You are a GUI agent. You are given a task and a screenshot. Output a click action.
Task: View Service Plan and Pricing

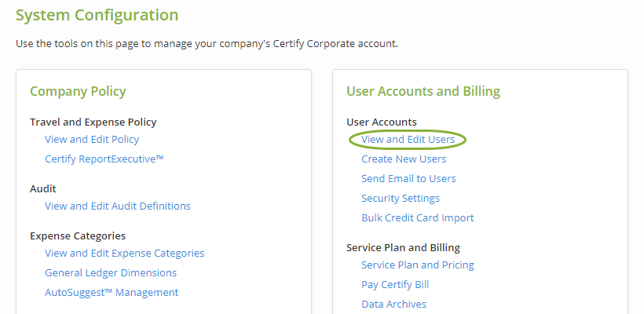[x=418, y=265]
